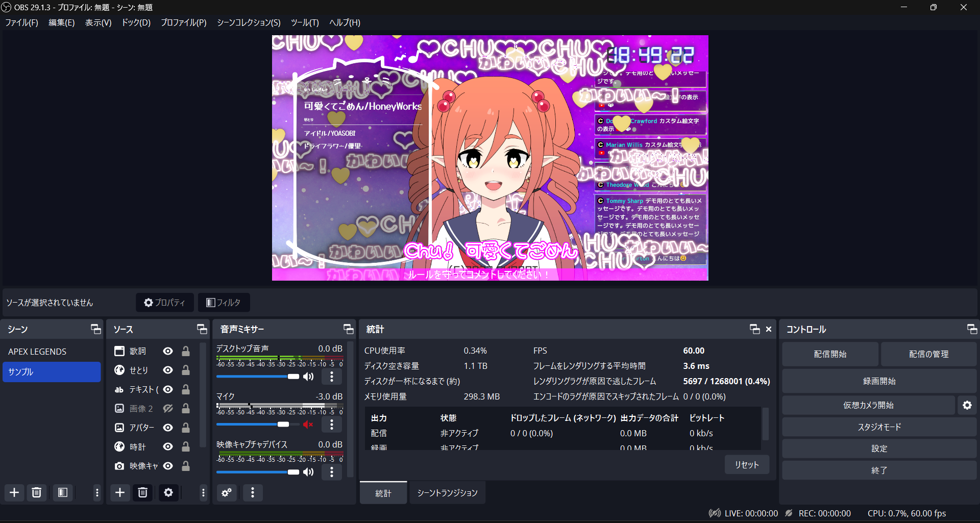Show the hidden 画像 2 source

coord(167,408)
